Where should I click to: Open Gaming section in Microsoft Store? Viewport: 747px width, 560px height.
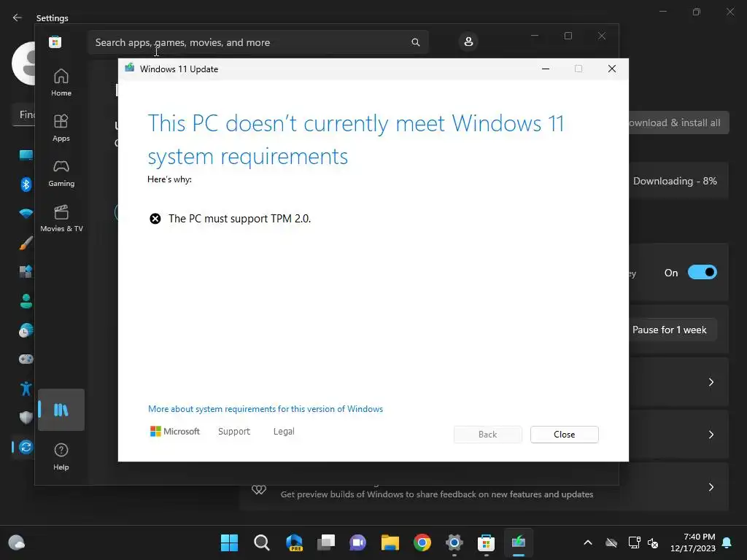[x=61, y=173]
